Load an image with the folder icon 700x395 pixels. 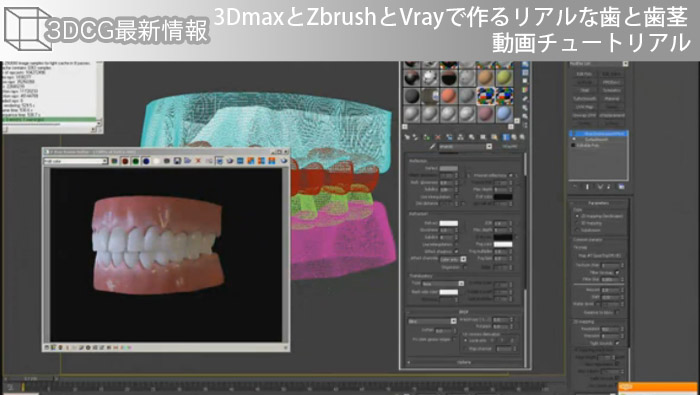pos(188,161)
